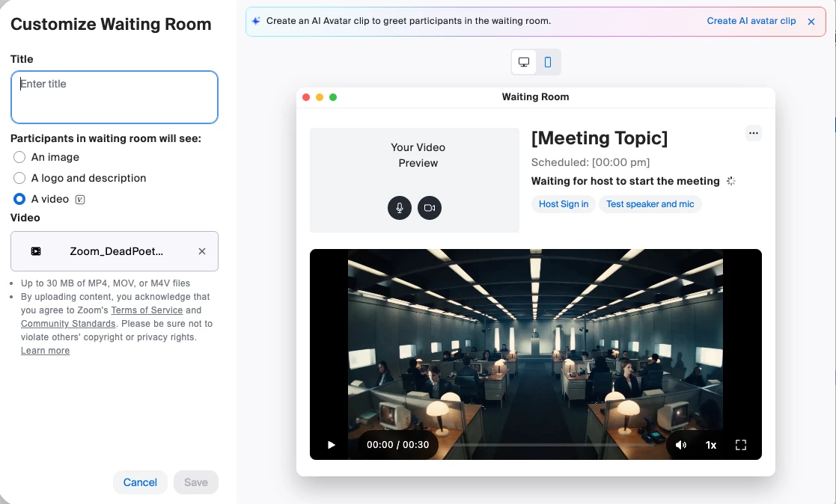Select A logo and description option
Image resolution: width=836 pixels, height=504 pixels.
coord(19,178)
